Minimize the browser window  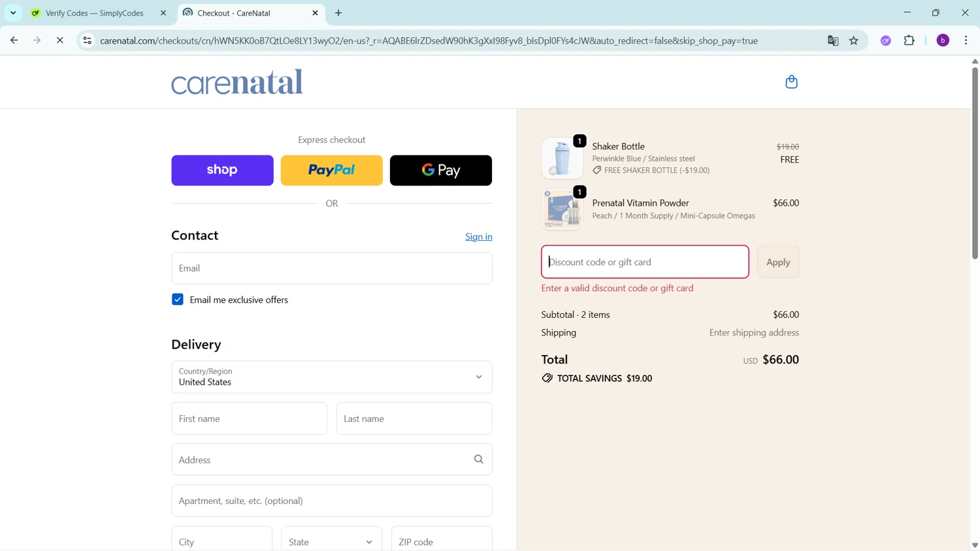coord(907,12)
